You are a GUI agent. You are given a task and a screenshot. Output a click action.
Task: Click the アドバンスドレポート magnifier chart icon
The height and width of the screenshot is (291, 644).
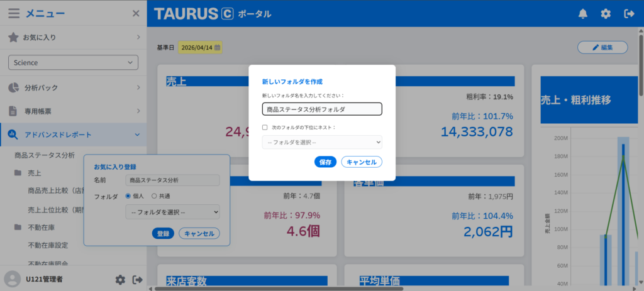tap(13, 135)
